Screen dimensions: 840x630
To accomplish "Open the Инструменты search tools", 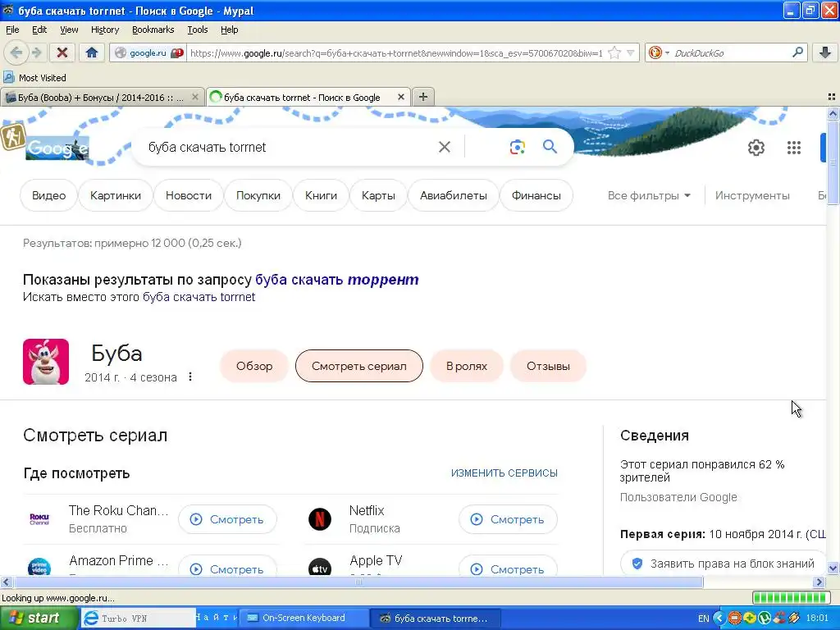I will pyautogui.click(x=752, y=195).
